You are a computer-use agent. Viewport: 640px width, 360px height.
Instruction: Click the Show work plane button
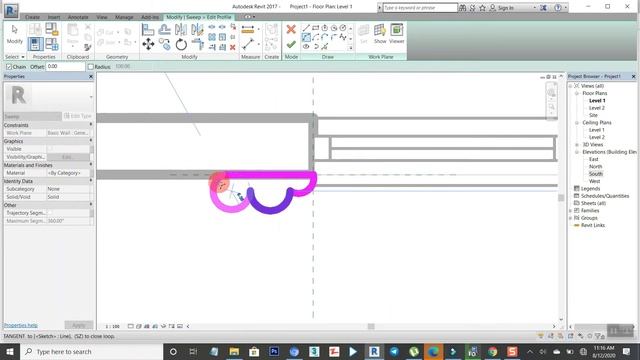click(x=380, y=34)
